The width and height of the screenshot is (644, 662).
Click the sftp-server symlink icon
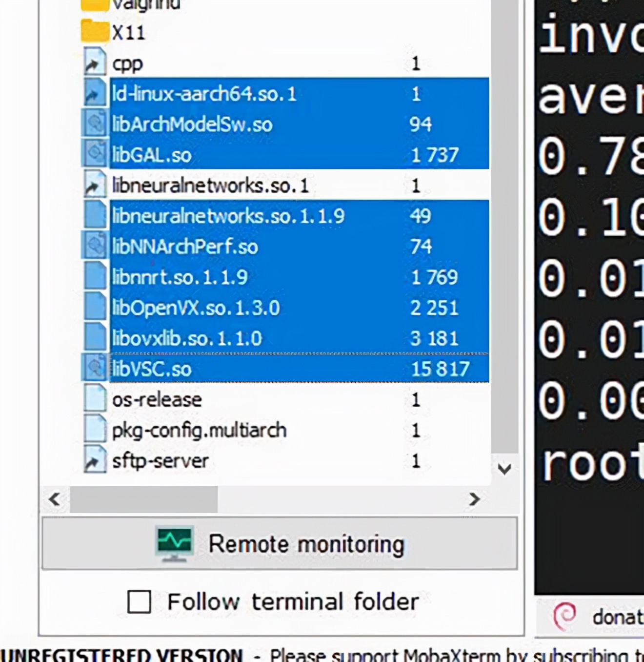(x=96, y=460)
